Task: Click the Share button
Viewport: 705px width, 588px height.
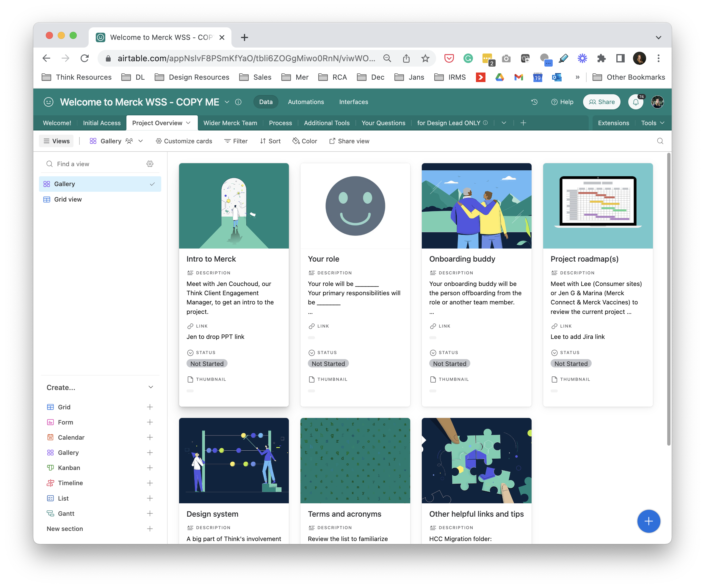Action: (601, 102)
